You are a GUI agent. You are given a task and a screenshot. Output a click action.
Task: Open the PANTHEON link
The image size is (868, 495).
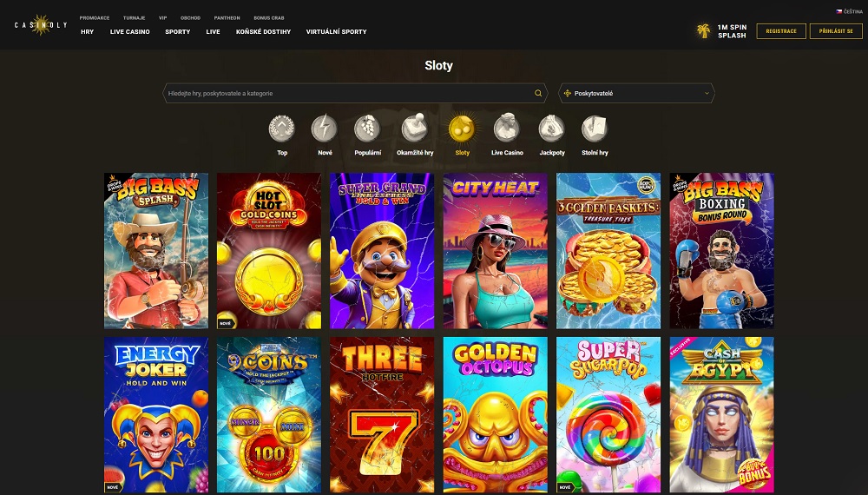tap(227, 18)
